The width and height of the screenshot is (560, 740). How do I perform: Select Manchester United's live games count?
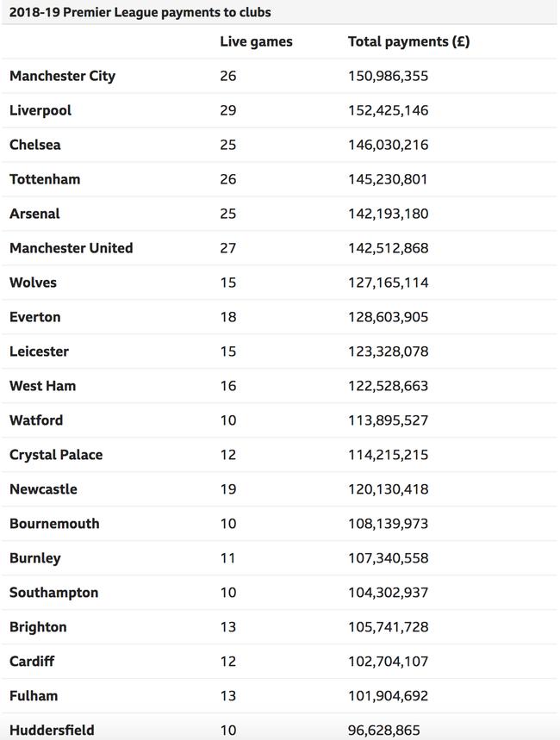227,248
